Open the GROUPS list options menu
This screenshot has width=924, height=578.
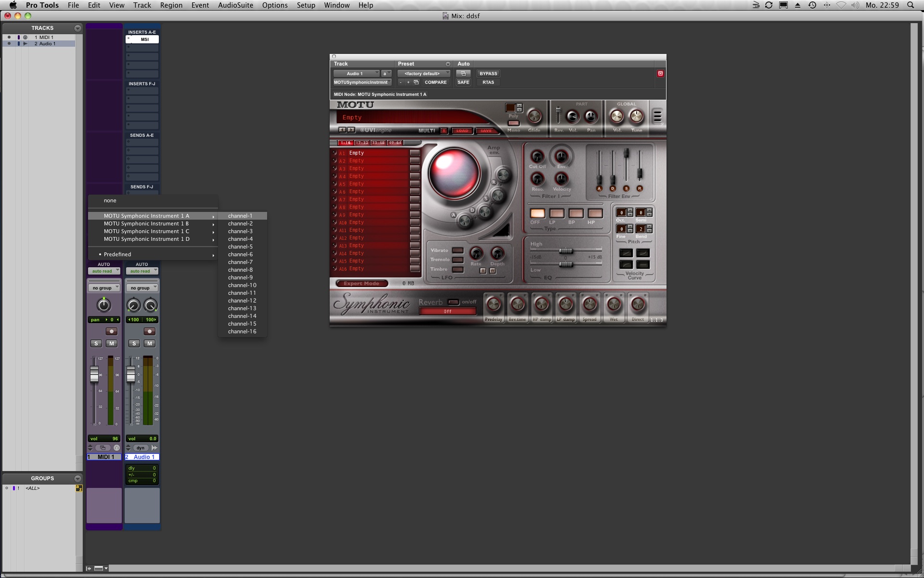[x=77, y=479]
